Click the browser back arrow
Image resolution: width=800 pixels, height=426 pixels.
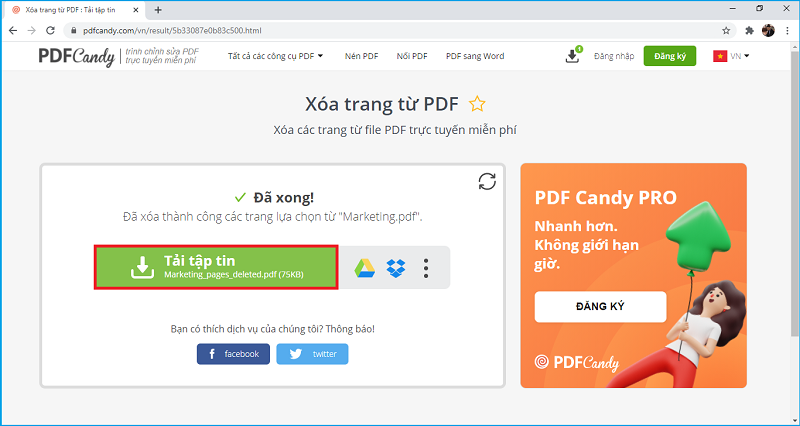coord(13,31)
